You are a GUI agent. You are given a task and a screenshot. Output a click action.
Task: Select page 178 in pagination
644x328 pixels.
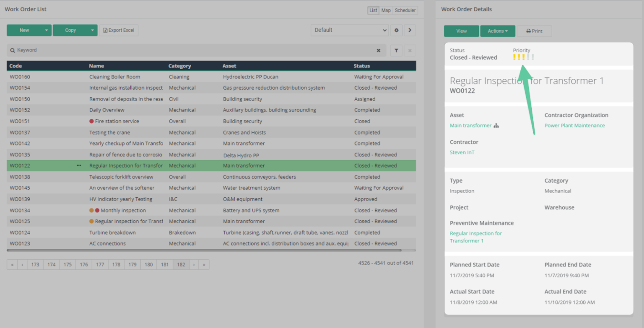click(x=117, y=264)
